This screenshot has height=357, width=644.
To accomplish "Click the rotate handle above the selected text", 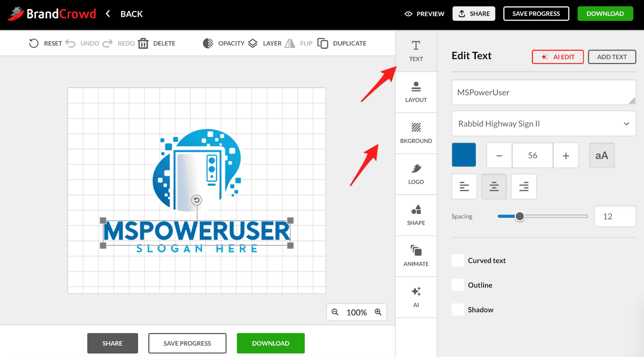I will point(196,200).
